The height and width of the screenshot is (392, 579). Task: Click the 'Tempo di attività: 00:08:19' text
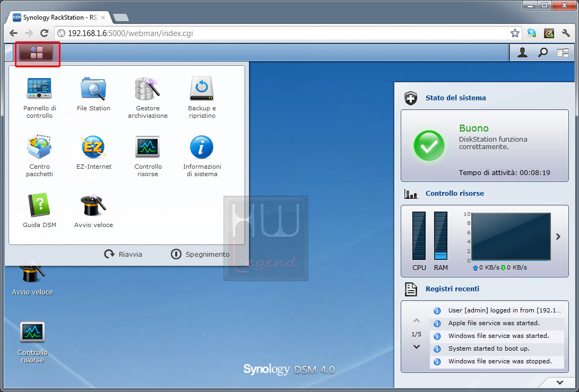pos(504,173)
